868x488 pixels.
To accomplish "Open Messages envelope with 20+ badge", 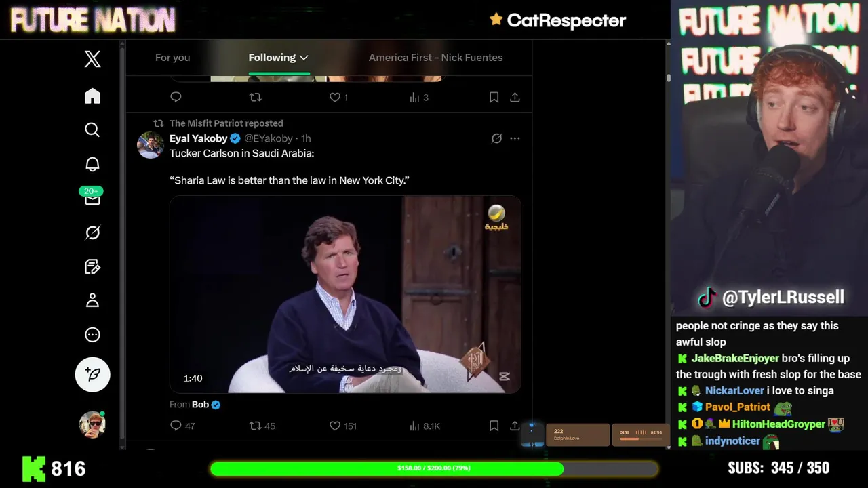I will coord(92,197).
